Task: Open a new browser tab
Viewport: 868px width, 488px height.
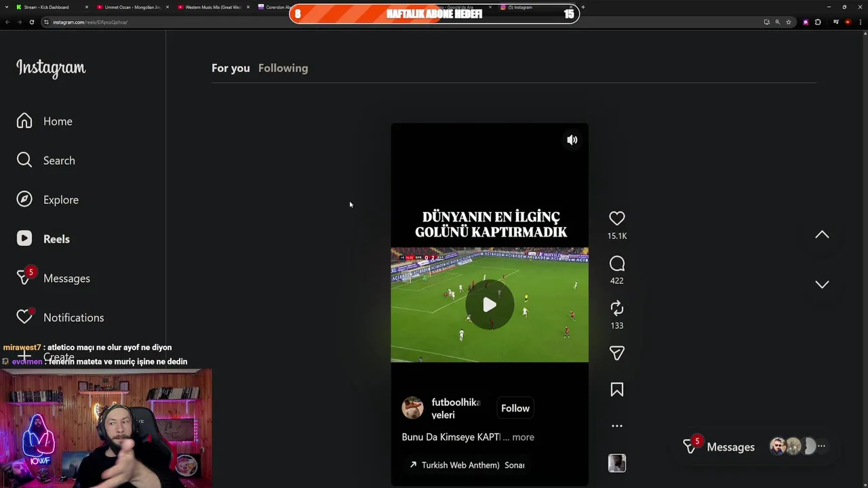Action: [x=583, y=7]
